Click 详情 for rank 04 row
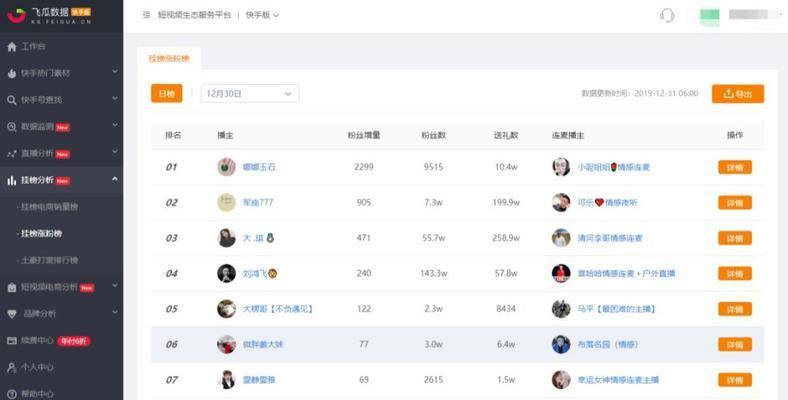788x400 pixels. 735,273
